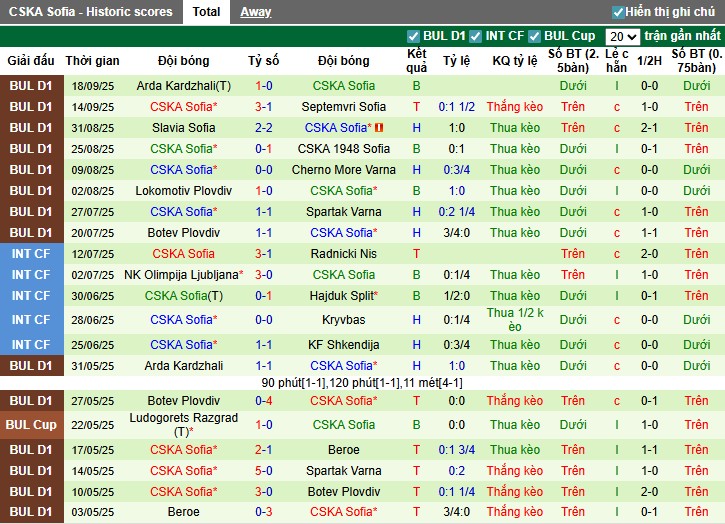Open the KF Shkendija team link
The width and height of the screenshot is (725, 524).
coord(343,345)
